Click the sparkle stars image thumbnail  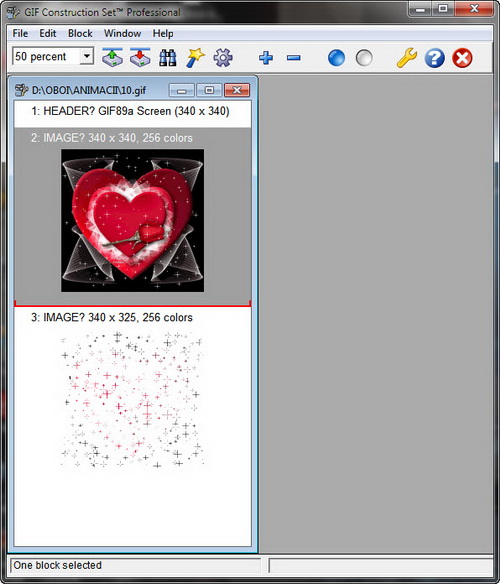coord(133,400)
